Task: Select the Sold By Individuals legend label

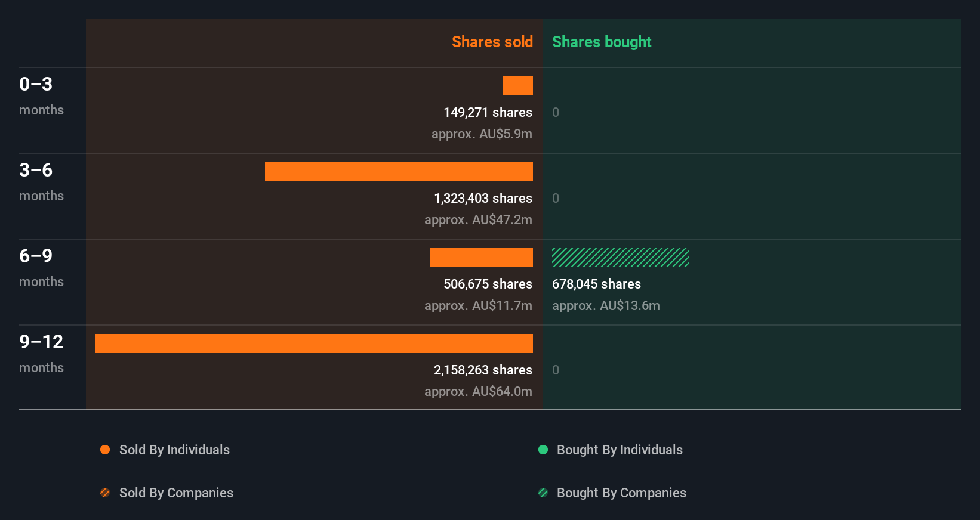Action: coord(174,450)
